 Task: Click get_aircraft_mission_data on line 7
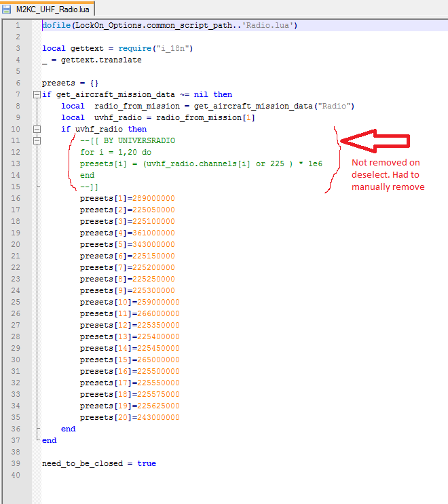(x=115, y=94)
